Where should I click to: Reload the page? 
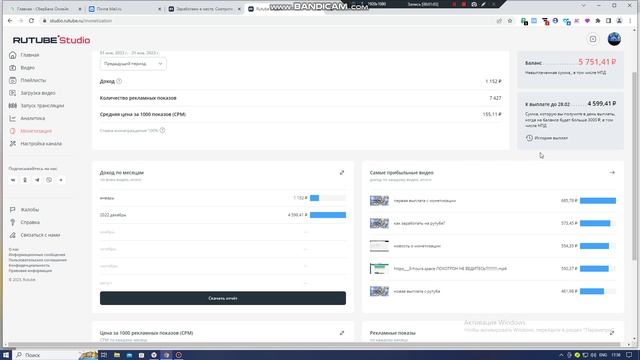pos(31,20)
